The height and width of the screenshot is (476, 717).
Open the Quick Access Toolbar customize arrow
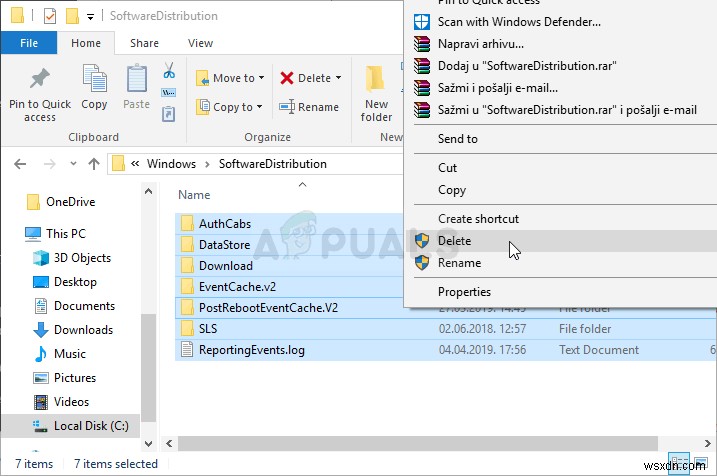tap(91, 17)
